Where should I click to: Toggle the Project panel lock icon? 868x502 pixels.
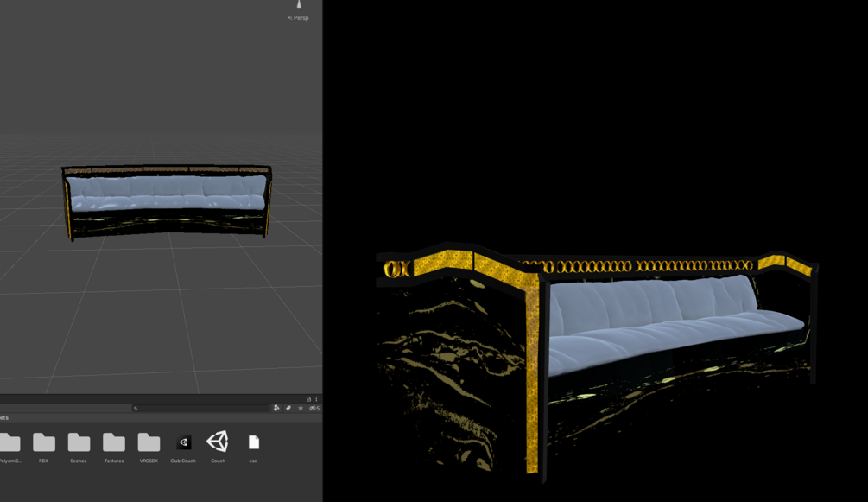309,399
